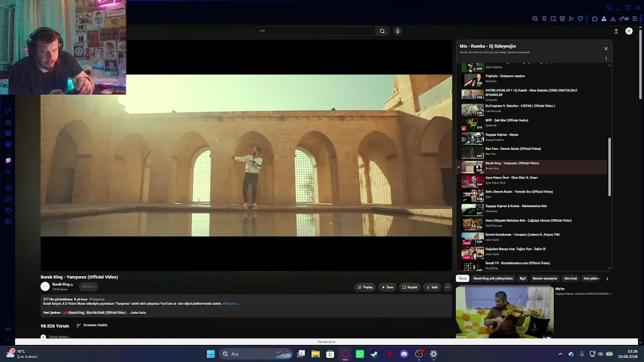Viewport: 644px width, 362px height.
Task: Select the Tümü filter chip
Action: [x=462, y=279]
